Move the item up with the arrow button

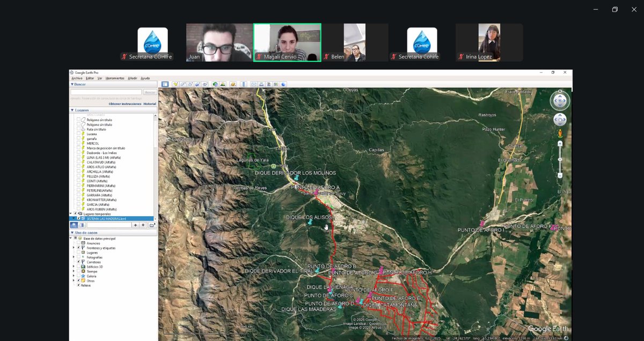coord(135,225)
